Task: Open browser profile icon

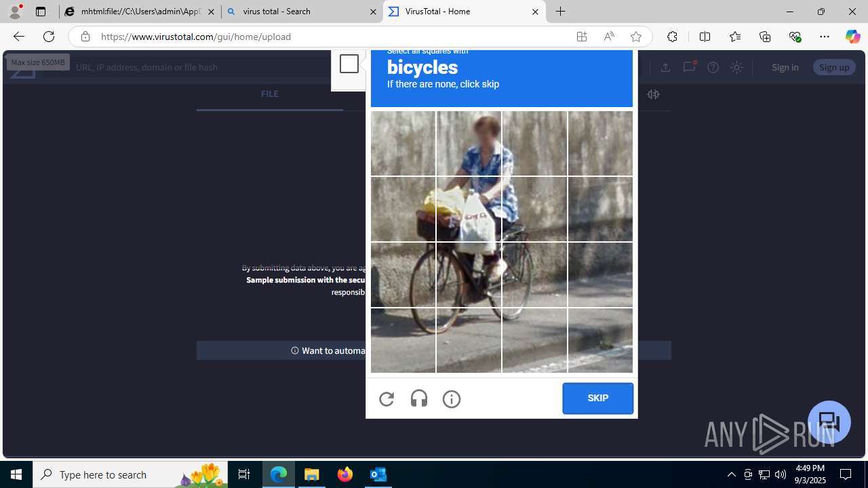Action: point(15,12)
